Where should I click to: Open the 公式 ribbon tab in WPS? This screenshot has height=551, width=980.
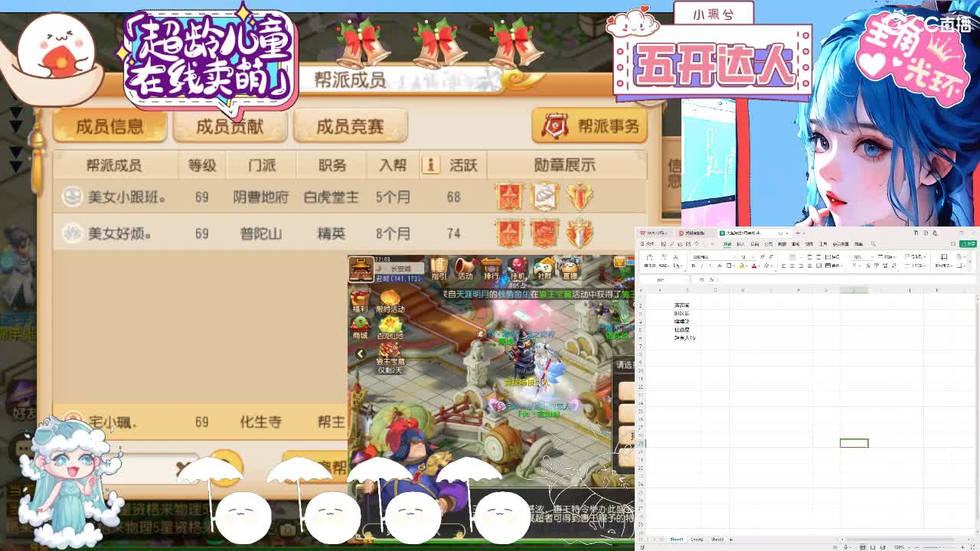tap(769, 244)
